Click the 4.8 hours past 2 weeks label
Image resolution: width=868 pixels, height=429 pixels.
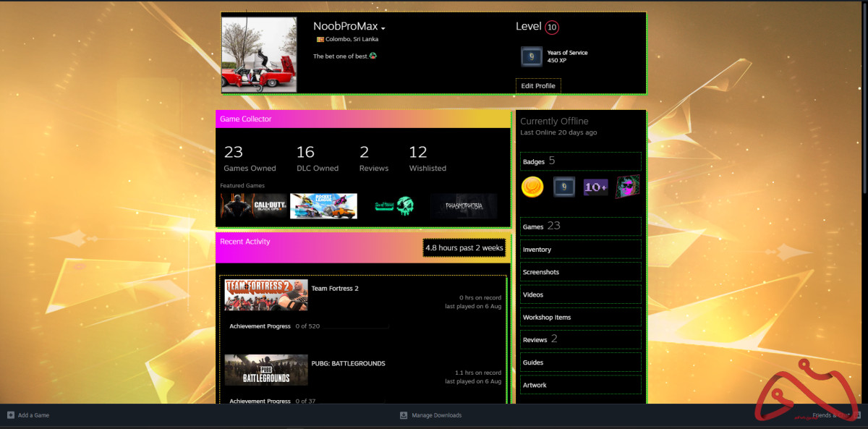click(x=464, y=248)
